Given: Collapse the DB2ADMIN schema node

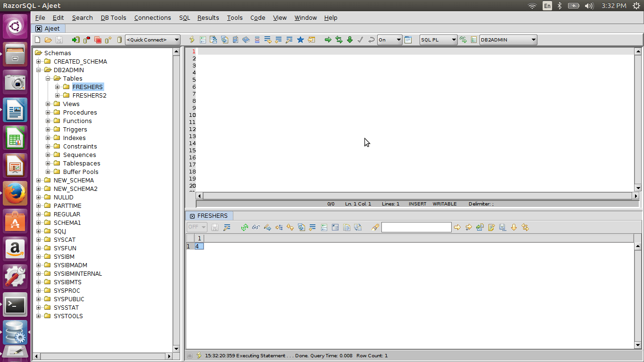Looking at the screenshot, I should click(39, 70).
